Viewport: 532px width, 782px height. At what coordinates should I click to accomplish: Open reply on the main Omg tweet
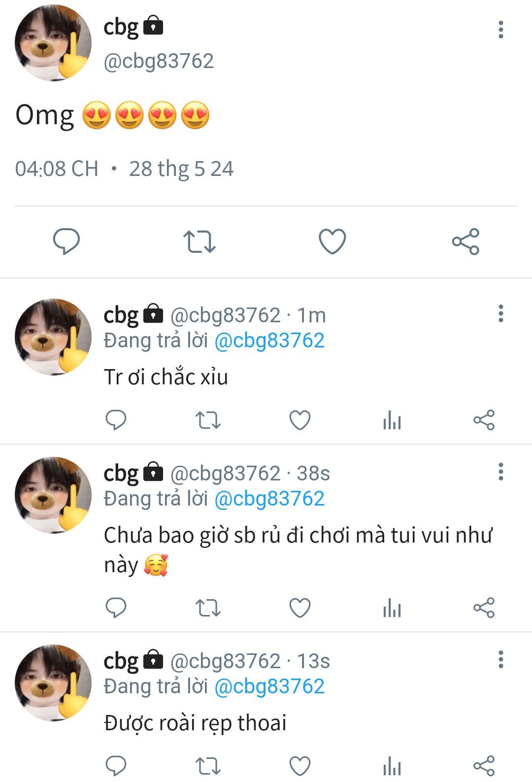[x=66, y=241]
